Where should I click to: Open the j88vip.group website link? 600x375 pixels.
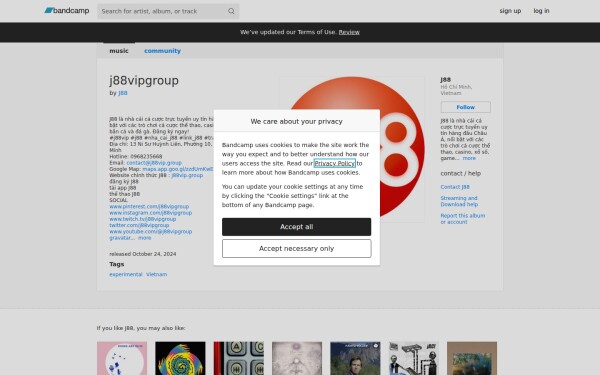(187, 175)
